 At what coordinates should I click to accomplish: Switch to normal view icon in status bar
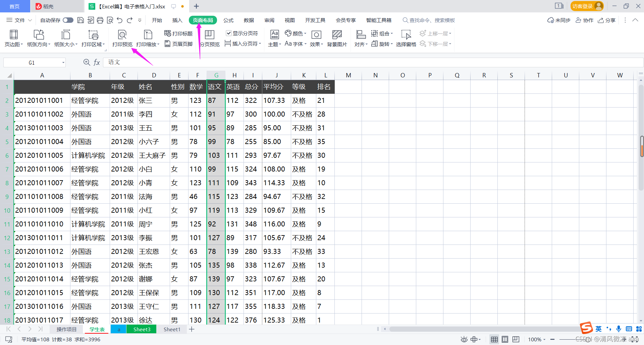(494, 339)
